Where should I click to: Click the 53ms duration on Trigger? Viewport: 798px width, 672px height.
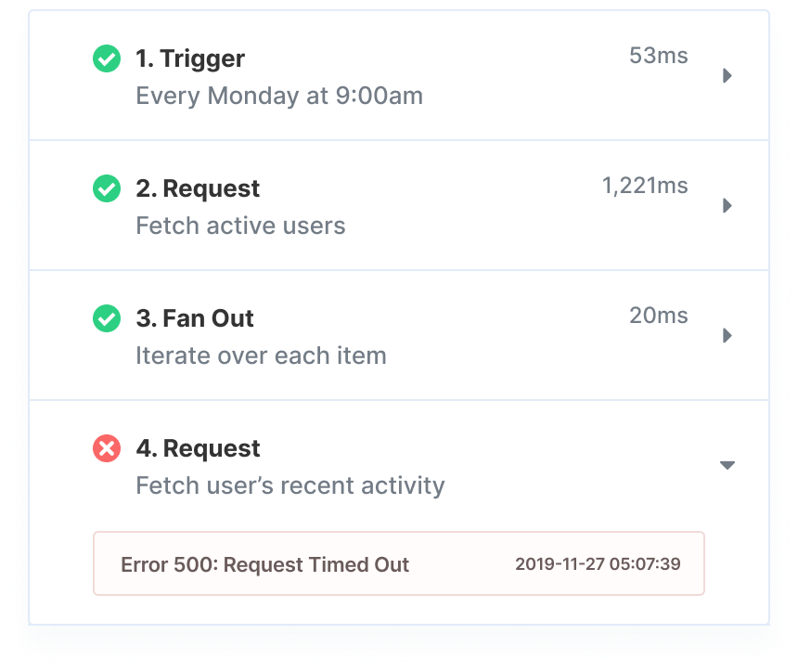click(658, 56)
